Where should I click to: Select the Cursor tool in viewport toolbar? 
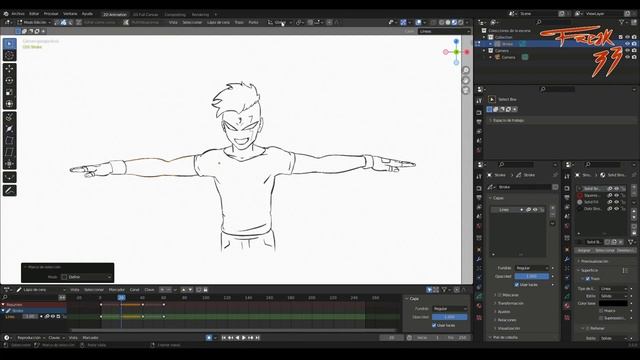pyautogui.click(x=9, y=56)
